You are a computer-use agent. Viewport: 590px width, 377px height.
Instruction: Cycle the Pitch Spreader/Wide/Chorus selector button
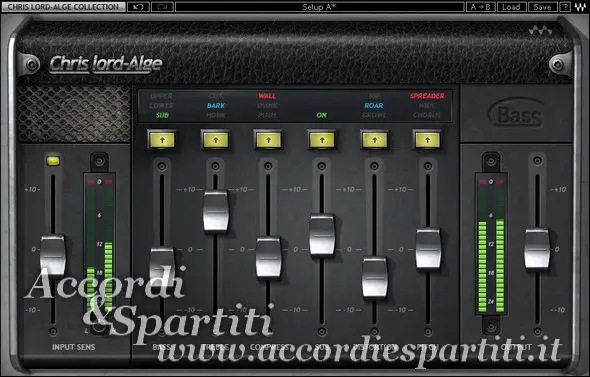coord(427,140)
